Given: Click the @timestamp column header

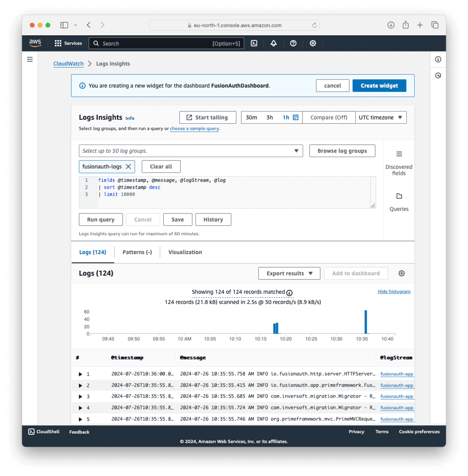Looking at the screenshot, I should coord(127,358).
